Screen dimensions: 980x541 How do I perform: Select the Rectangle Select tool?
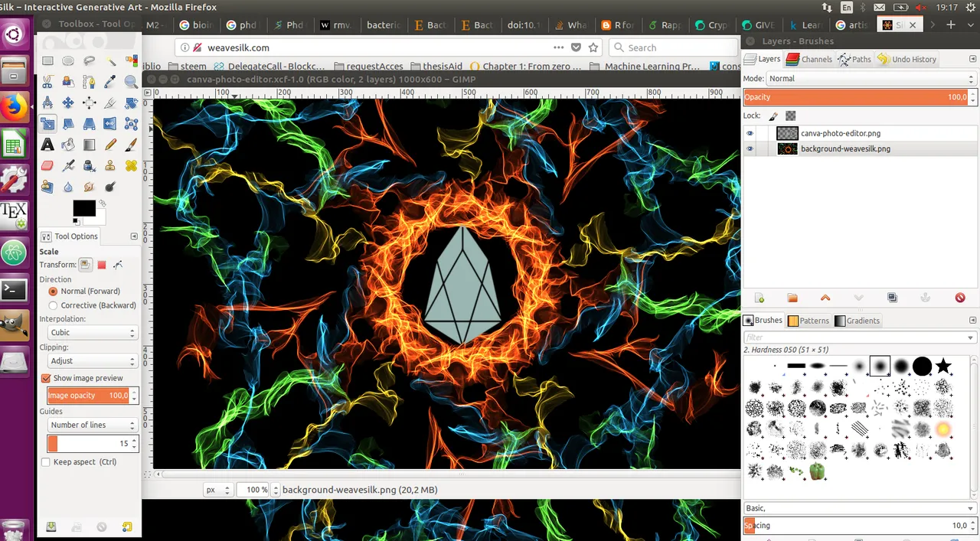point(47,60)
